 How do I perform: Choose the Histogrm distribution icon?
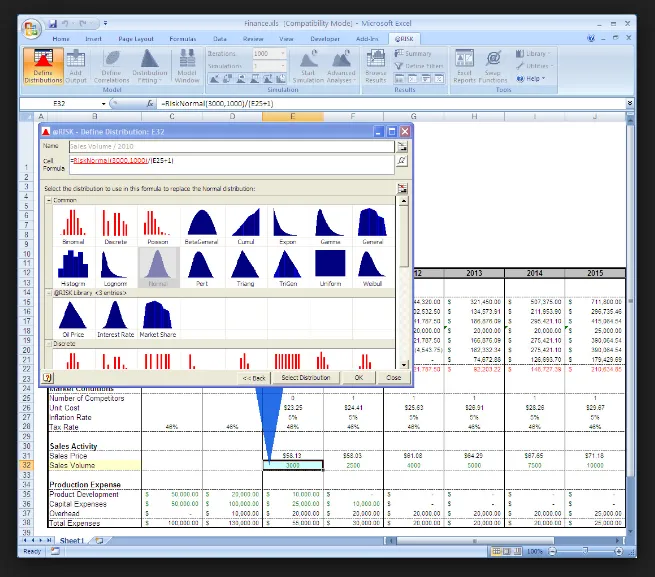pyautogui.click(x=74, y=268)
